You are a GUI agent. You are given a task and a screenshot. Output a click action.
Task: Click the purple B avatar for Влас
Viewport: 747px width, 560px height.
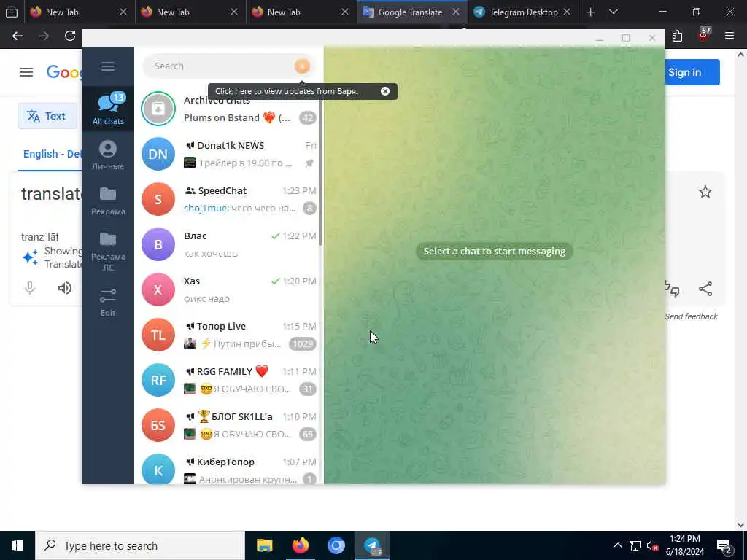coord(158,244)
